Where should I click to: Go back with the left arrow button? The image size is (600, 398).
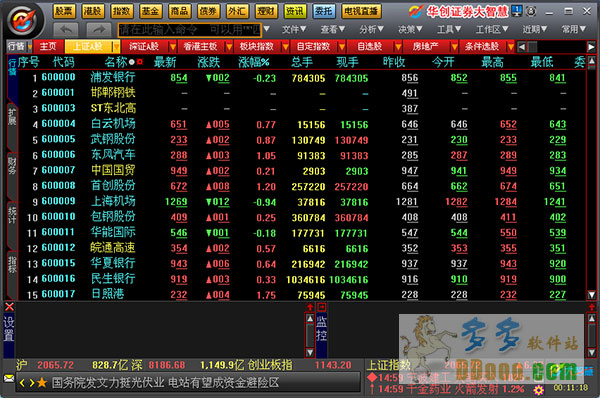click(66, 29)
